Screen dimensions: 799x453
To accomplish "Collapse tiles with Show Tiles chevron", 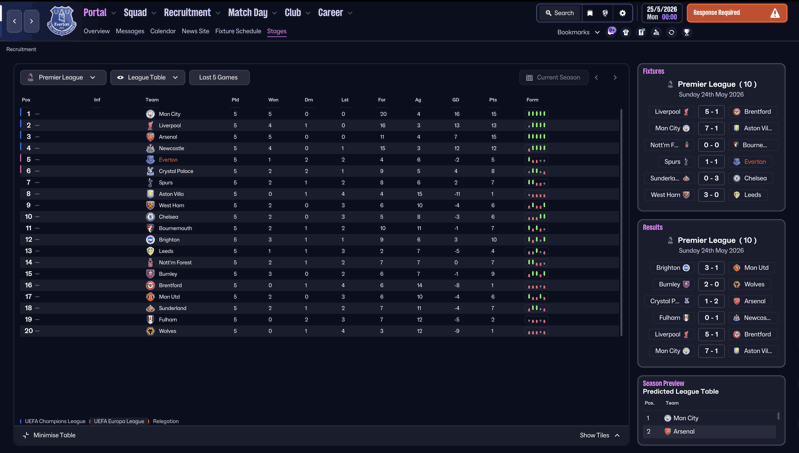I will coord(617,435).
